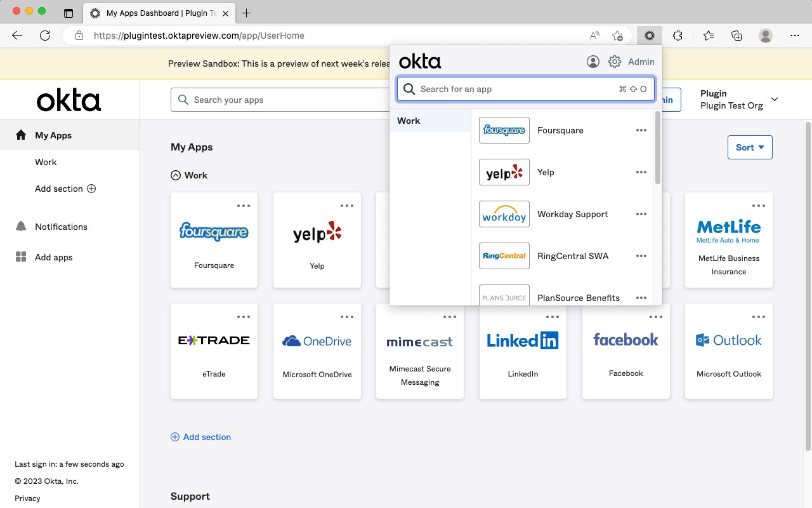Open the Mimecast Secure Messaging card
Image resolution: width=812 pixels, height=508 pixels.
pos(420,351)
